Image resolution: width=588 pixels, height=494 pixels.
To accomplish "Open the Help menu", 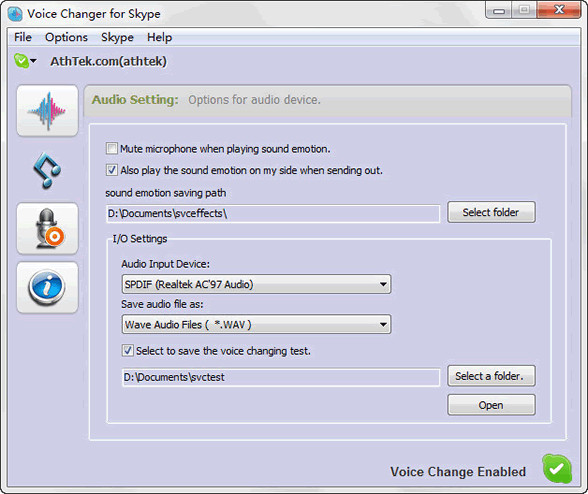I will pos(159,37).
